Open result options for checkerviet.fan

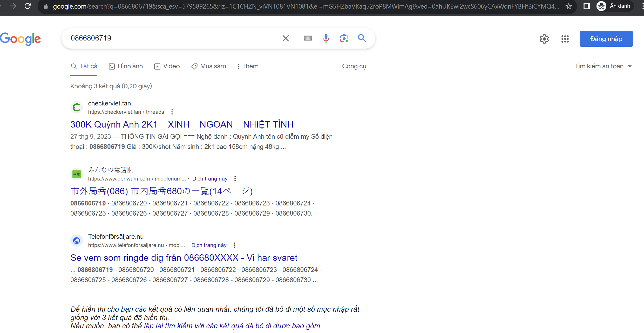point(172,112)
